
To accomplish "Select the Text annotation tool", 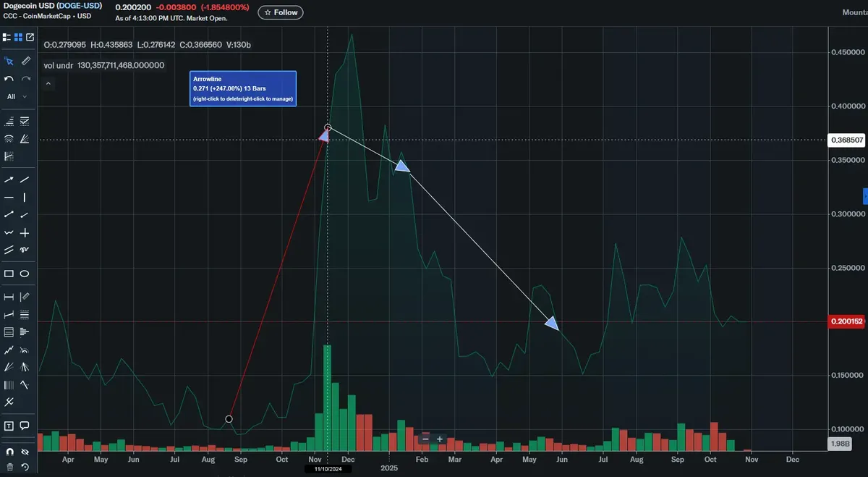I will coord(9,426).
